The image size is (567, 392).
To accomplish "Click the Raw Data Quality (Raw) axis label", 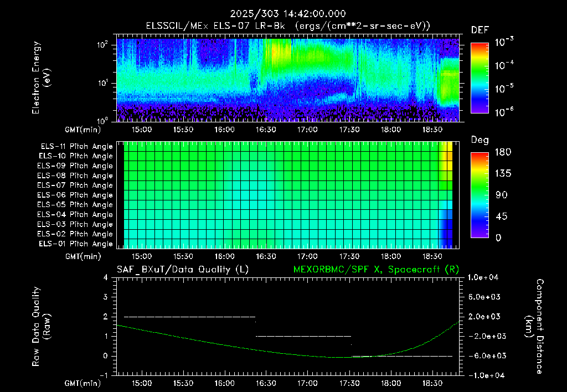I will coord(41,327).
